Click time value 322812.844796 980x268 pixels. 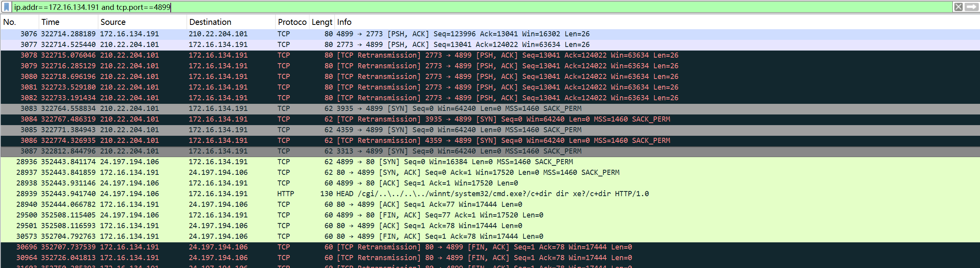68,151
